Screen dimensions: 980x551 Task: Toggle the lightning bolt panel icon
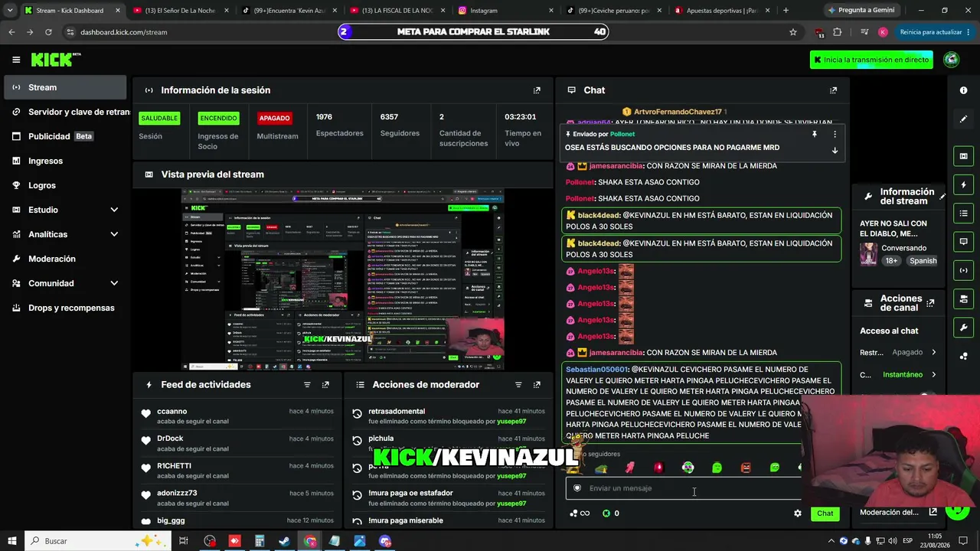coord(963,185)
